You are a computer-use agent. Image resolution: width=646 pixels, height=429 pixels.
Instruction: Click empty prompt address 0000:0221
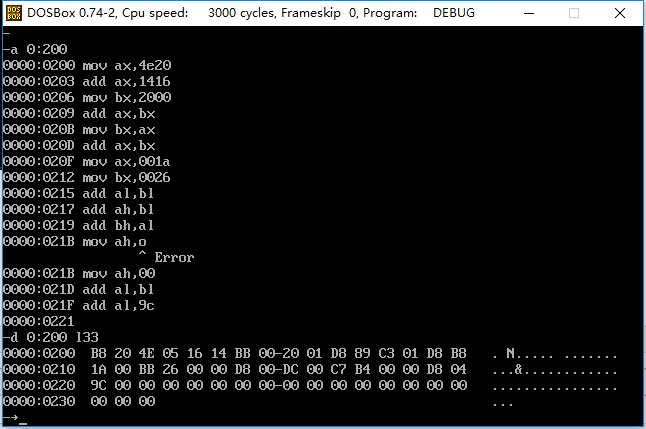(39, 321)
